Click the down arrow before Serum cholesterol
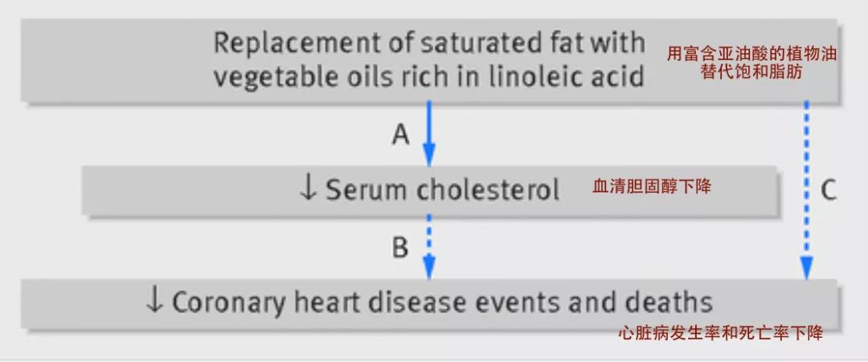 (x=307, y=189)
